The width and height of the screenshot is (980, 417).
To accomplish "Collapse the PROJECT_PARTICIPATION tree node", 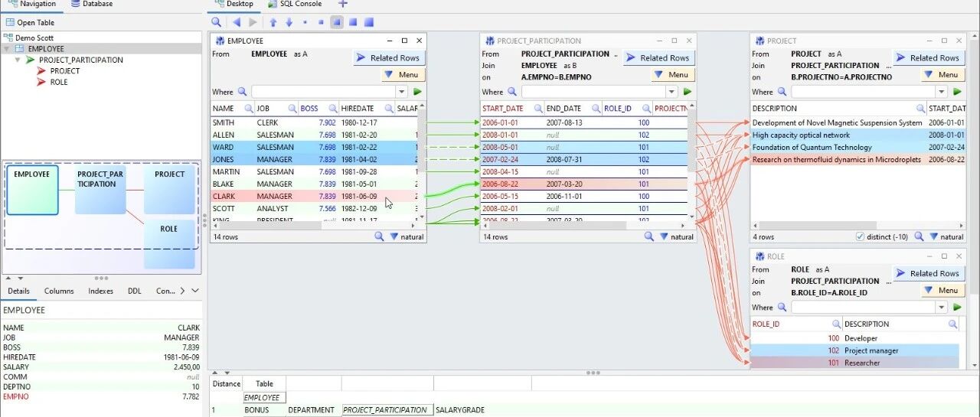I will (18, 60).
